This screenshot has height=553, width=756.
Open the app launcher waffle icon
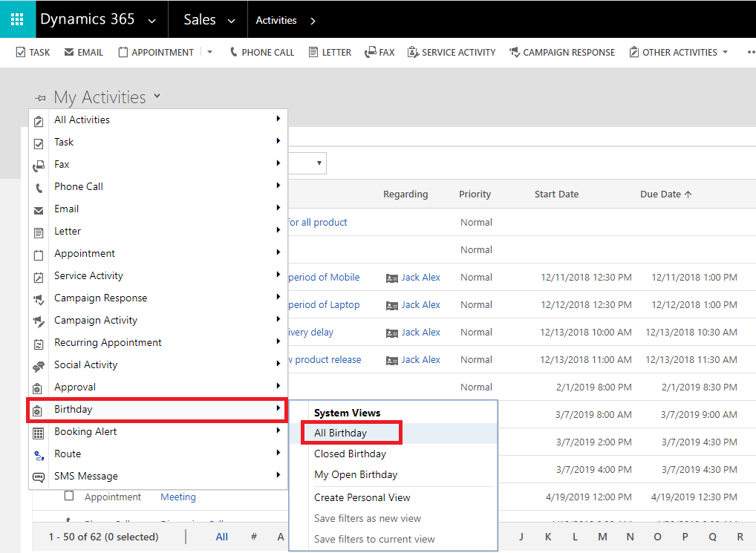coord(17,19)
